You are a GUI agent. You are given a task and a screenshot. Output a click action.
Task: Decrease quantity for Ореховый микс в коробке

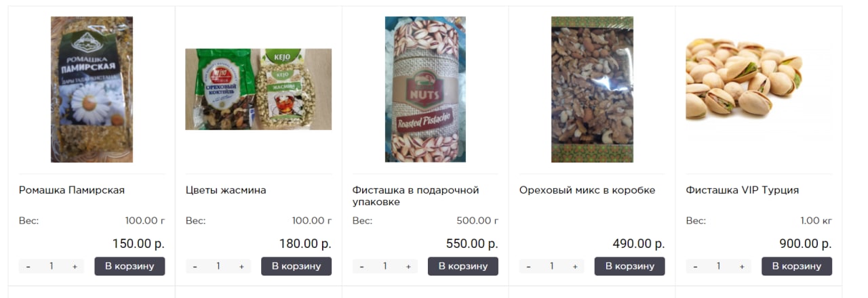(x=528, y=267)
